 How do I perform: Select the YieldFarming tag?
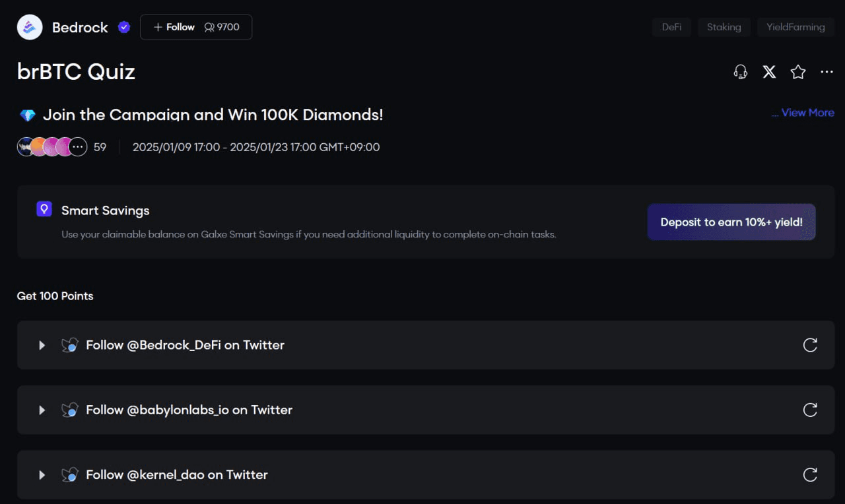[x=795, y=27]
